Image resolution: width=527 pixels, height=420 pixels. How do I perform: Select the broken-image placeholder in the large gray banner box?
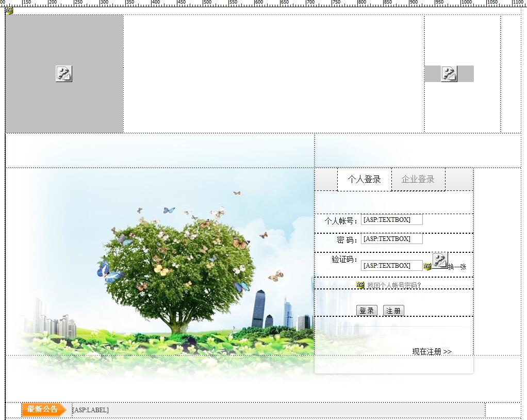tap(64, 74)
